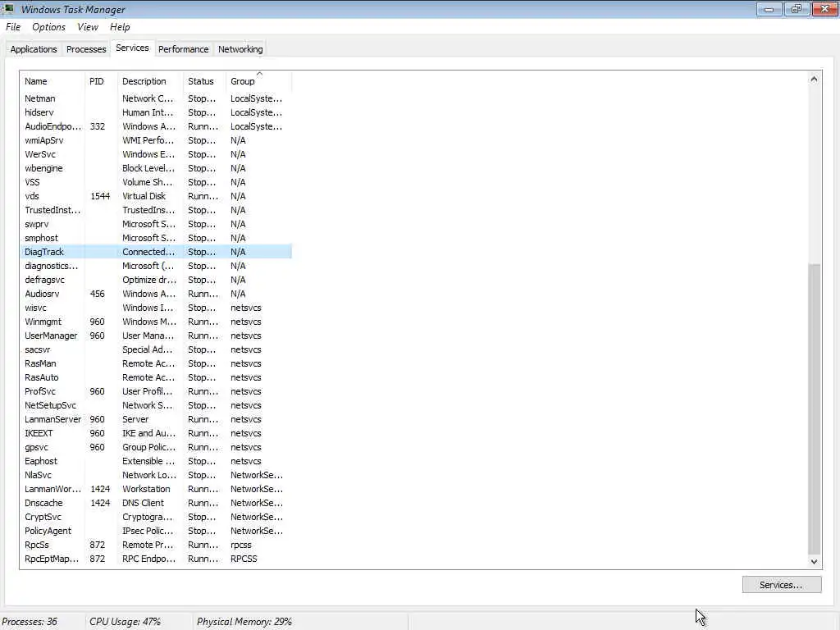Click the Processes: 36 status entry
Screen dimensions: 840x630
[30, 622]
